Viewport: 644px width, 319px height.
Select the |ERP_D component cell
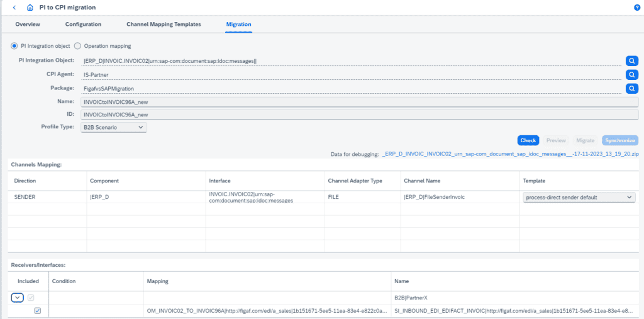[x=146, y=198]
